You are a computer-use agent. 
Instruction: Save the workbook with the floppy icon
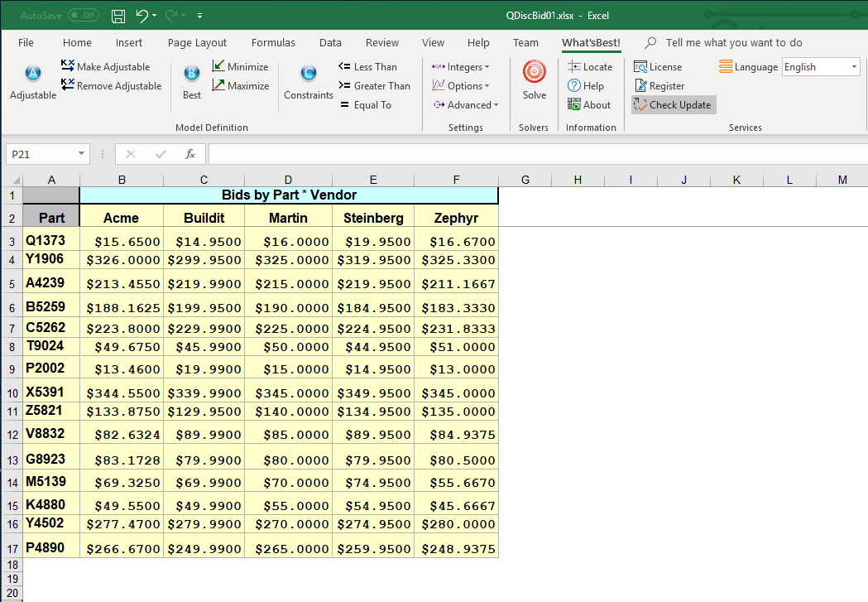click(117, 16)
